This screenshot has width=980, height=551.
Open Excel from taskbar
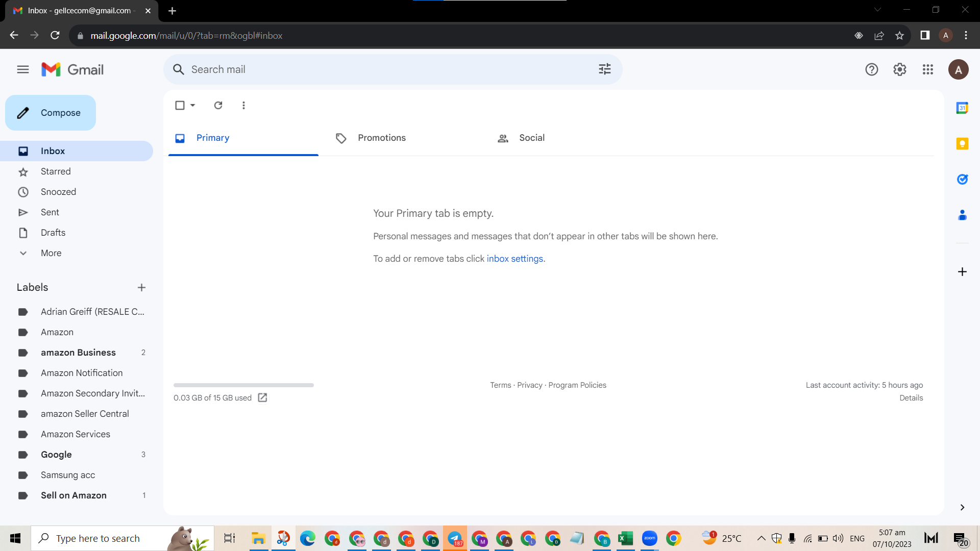(x=625, y=538)
